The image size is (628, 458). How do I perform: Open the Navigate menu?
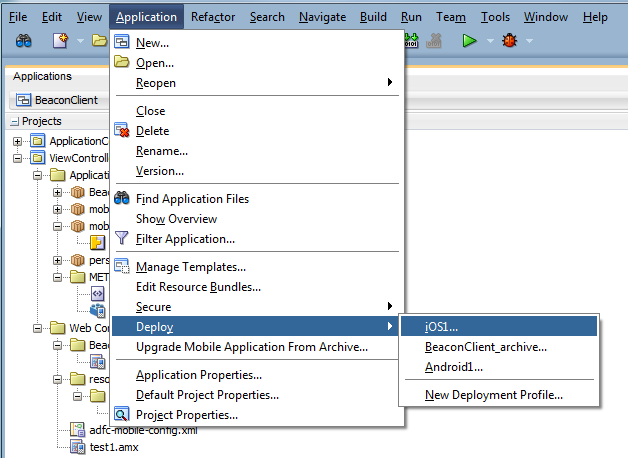pos(322,17)
